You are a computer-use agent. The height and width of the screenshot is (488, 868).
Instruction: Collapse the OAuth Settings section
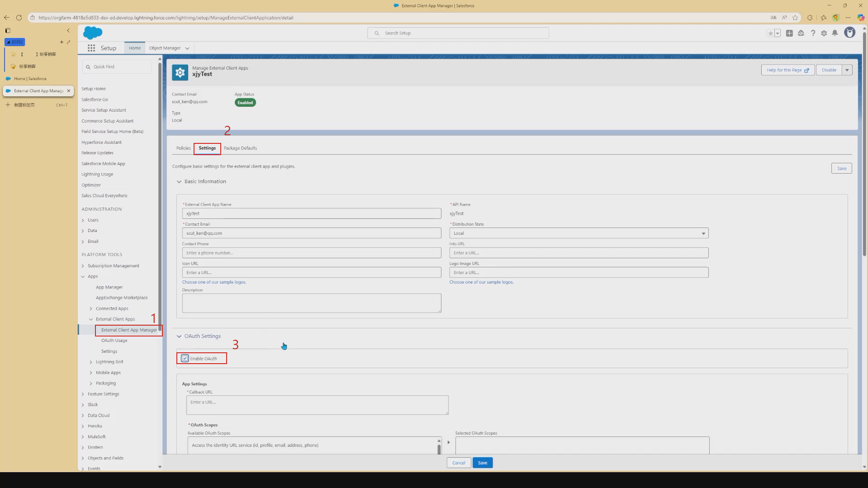coord(179,336)
